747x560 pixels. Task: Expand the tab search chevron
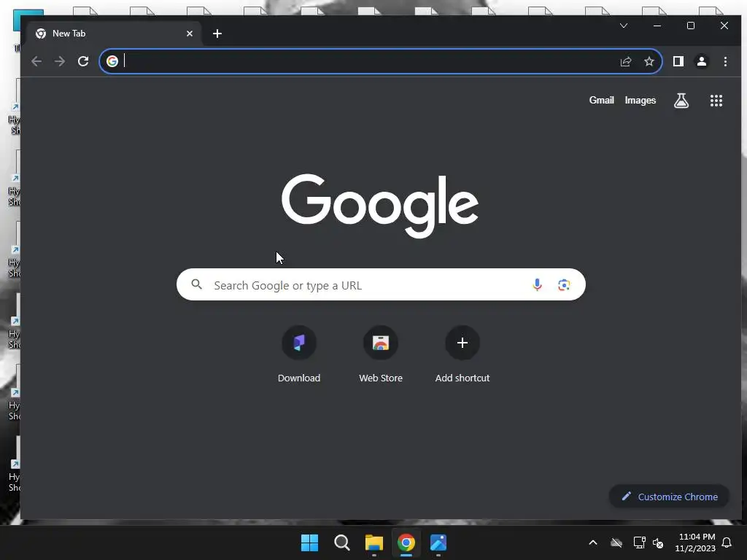(624, 26)
